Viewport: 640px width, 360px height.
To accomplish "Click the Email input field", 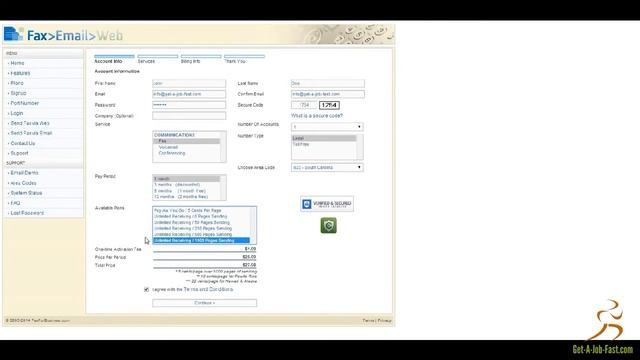I will (x=189, y=94).
